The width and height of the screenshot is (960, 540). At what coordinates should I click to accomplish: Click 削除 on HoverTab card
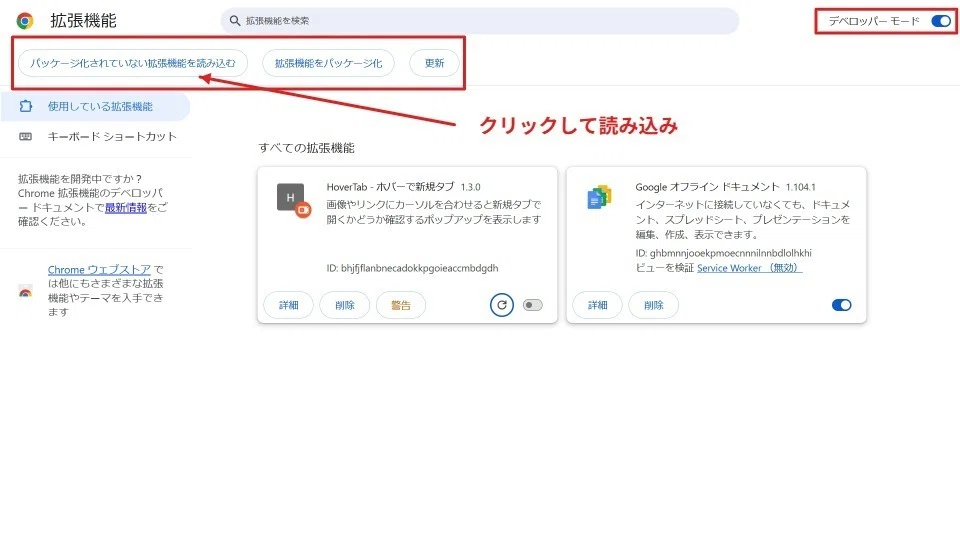pos(345,305)
